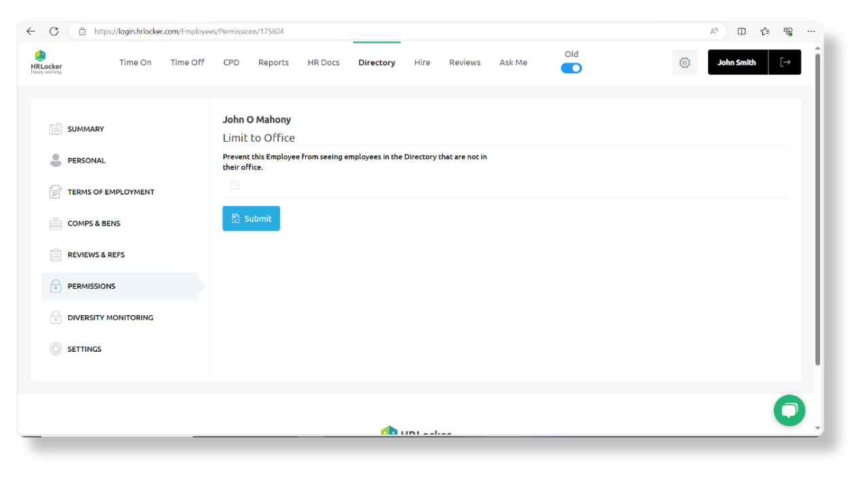Toggle the Old interface switch

coord(571,68)
